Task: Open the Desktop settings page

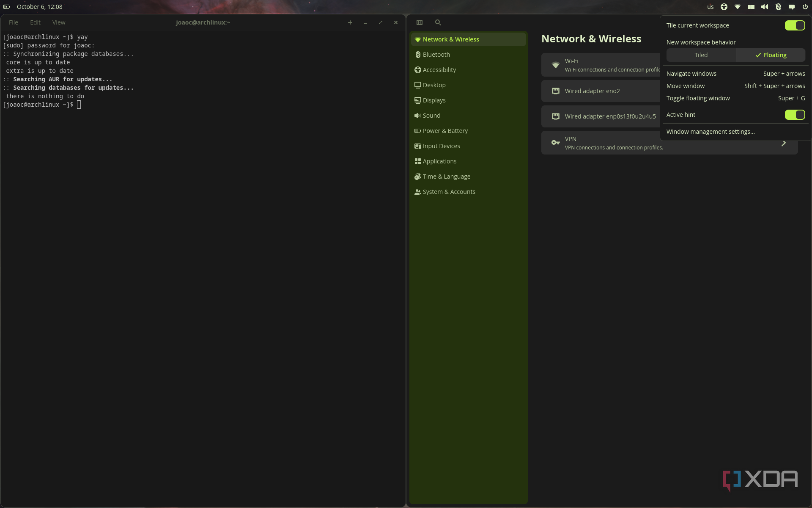Action: pyautogui.click(x=468, y=85)
